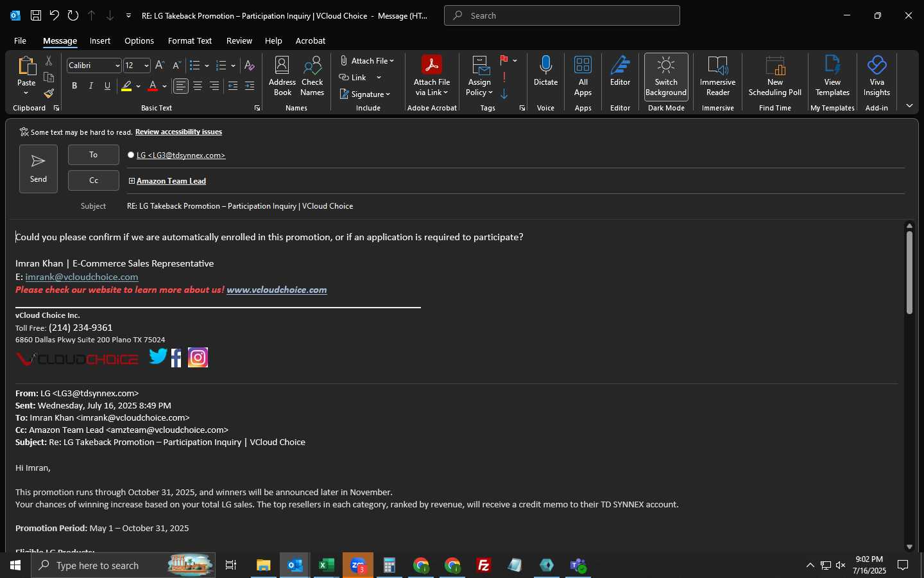Toggle Bold formatting

point(74,86)
